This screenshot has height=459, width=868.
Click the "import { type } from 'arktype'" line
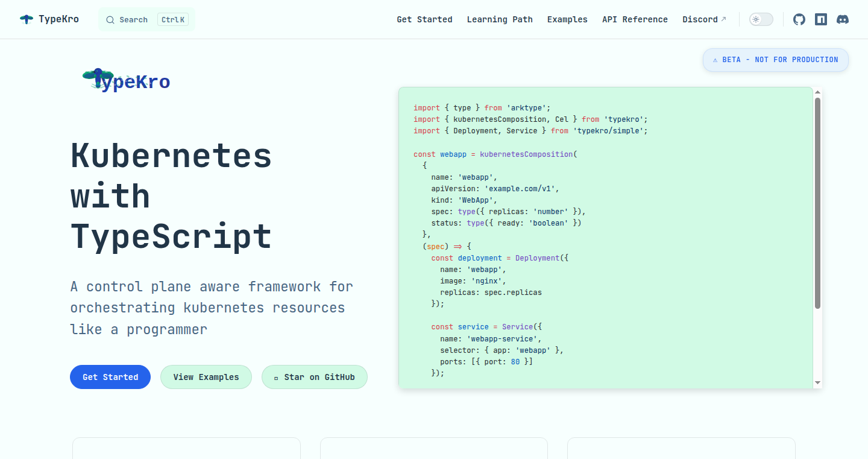coord(482,108)
